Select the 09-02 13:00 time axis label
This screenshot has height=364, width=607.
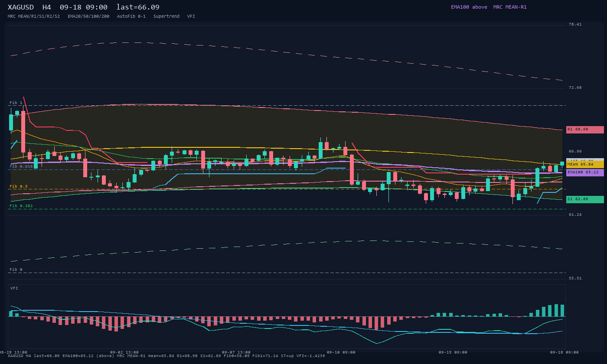coord(124,352)
